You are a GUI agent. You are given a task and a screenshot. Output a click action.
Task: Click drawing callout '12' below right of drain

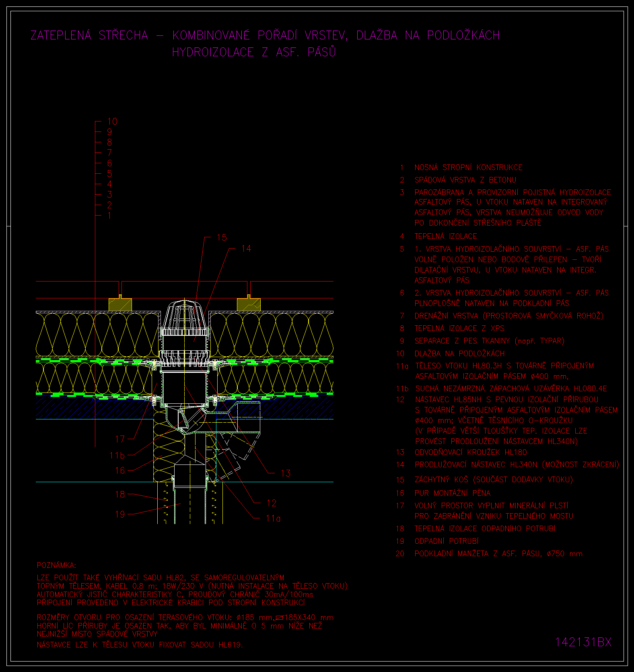click(x=272, y=503)
